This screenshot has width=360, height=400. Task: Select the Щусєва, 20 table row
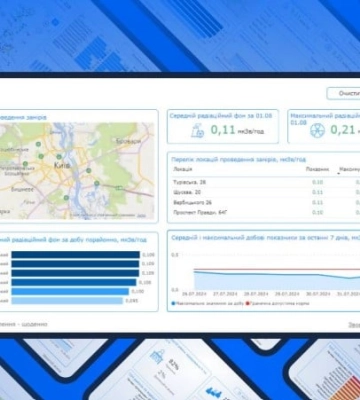click(x=266, y=192)
